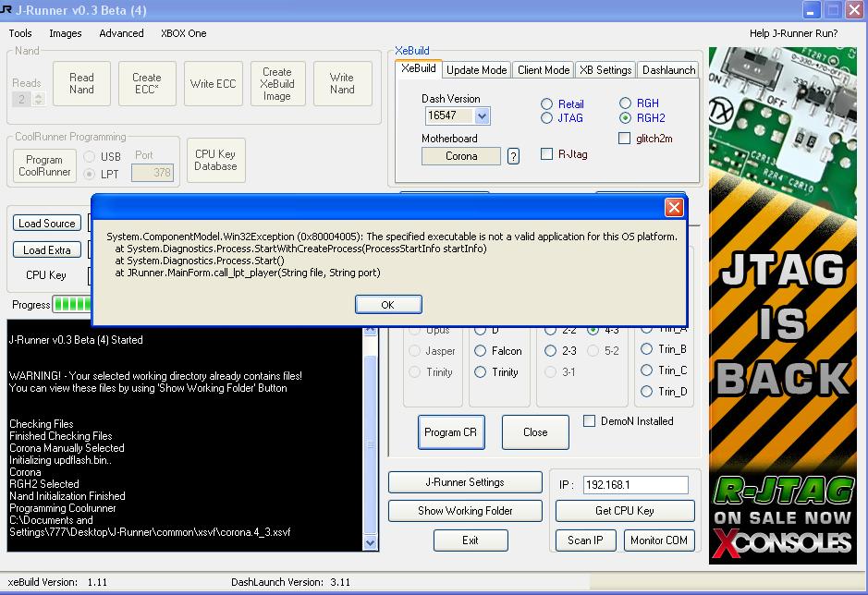This screenshot has width=868, height=595.
Task: Switch to the Update Mode tab
Action: point(477,69)
